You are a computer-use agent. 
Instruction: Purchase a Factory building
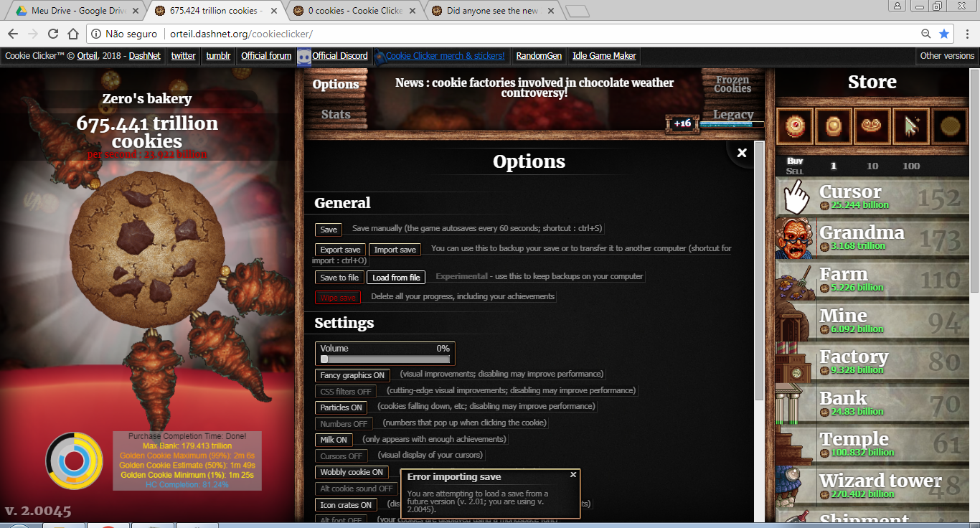(x=871, y=362)
